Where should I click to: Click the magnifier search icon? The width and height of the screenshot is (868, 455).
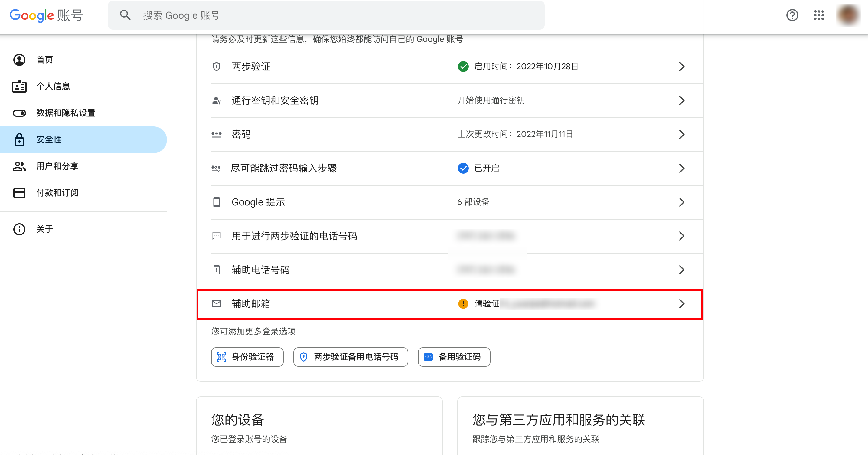pyautogui.click(x=125, y=15)
